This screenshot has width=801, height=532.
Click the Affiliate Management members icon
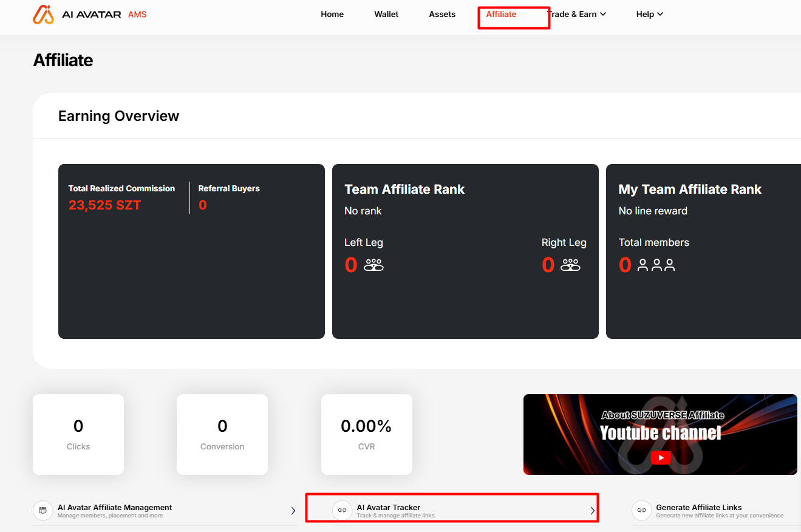point(43,511)
